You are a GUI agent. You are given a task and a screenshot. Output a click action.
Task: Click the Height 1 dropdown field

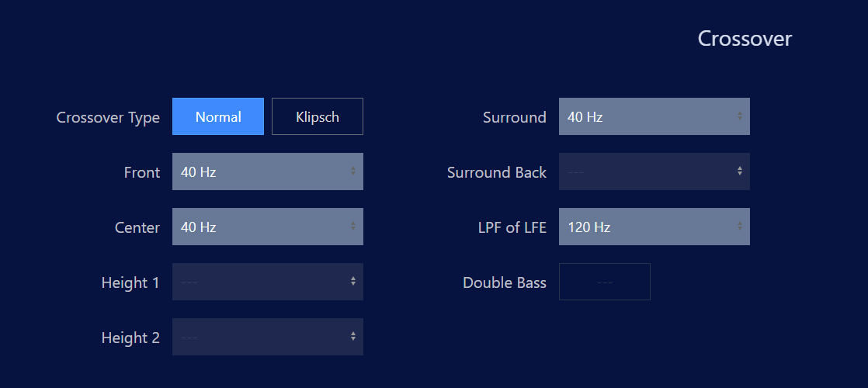pyautogui.click(x=267, y=282)
